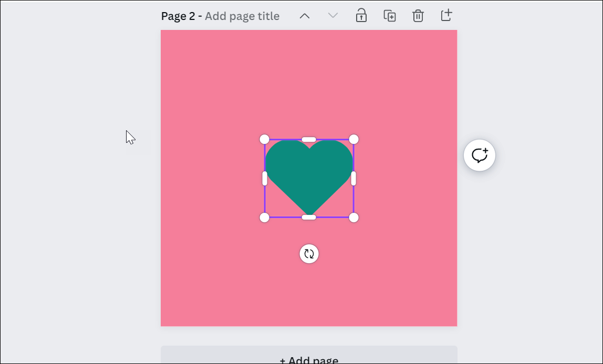603x364 pixels.
Task: Grab the top-right corner resize handle
Action: [354, 139]
